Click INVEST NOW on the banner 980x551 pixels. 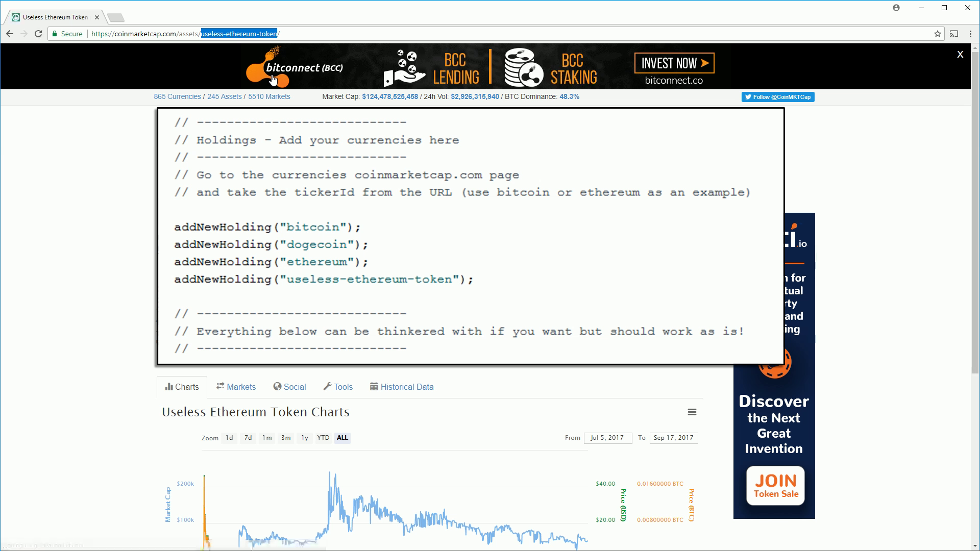pyautogui.click(x=674, y=63)
